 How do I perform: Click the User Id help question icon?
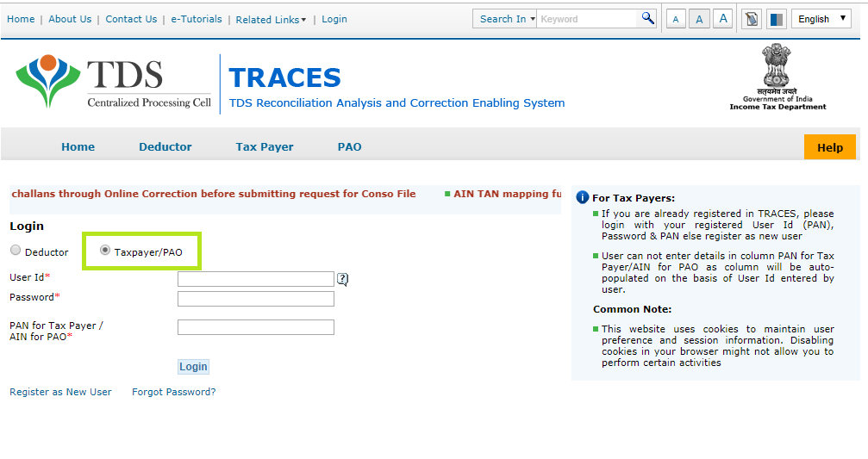click(343, 279)
